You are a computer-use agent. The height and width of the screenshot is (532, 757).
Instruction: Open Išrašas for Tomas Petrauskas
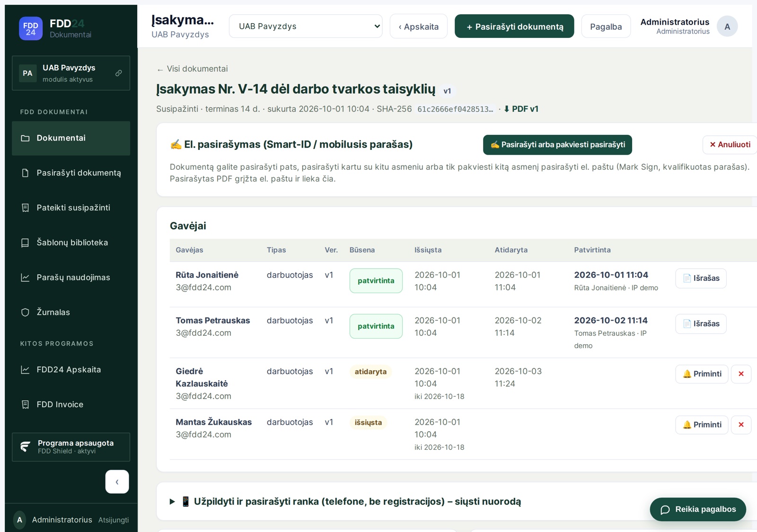point(701,324)
